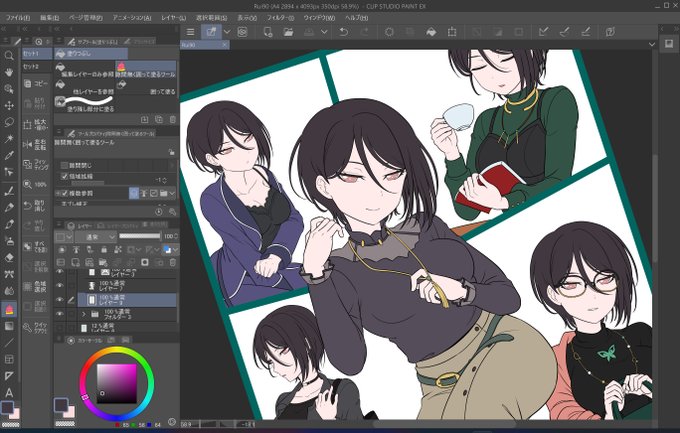Click the Undo arrow in top toolbar
This screenshot has width=680, height=433.
(x=343, y=32)
